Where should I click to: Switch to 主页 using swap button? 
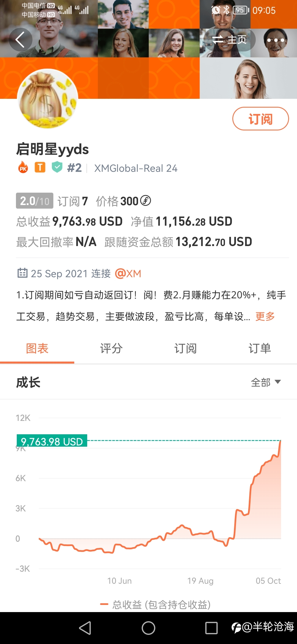[230, 40]
